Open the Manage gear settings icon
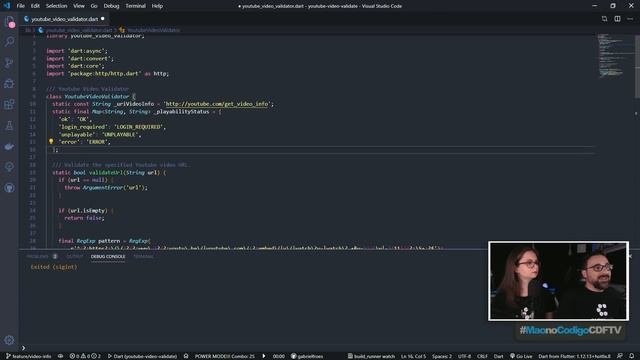 (9, 340)
